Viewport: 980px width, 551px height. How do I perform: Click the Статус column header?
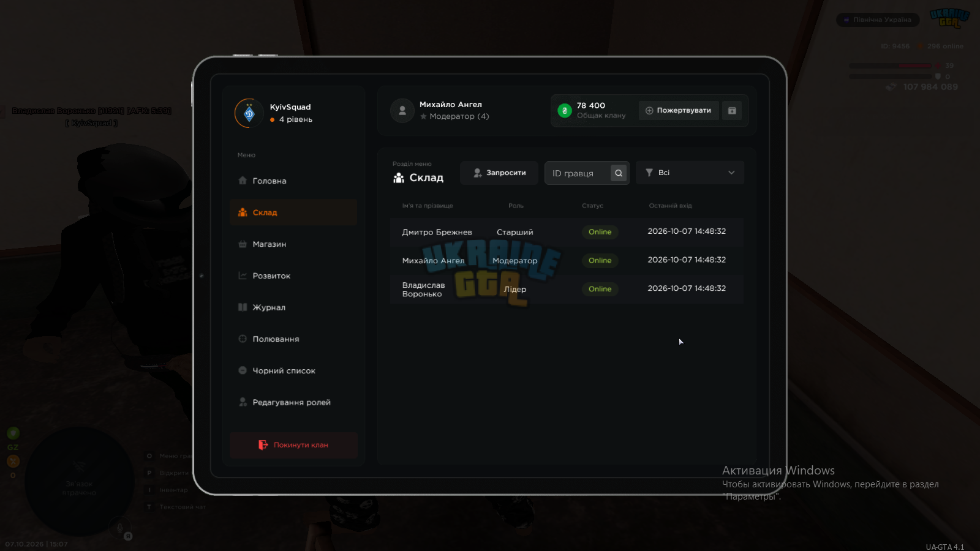coord(592,206)
